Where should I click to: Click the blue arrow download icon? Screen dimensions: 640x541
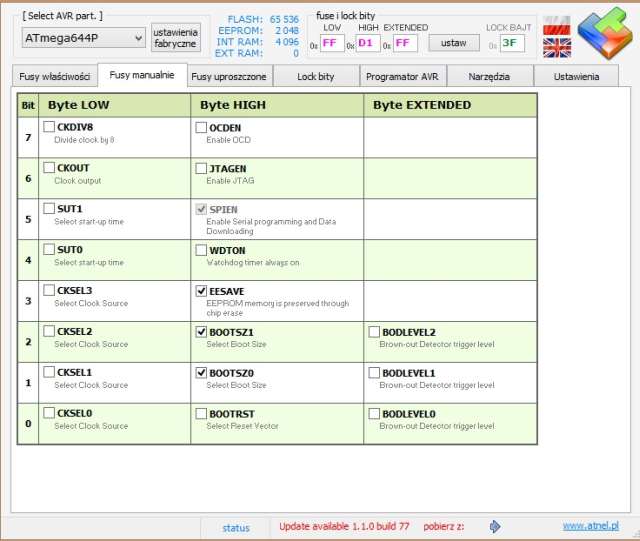(495, 526)
